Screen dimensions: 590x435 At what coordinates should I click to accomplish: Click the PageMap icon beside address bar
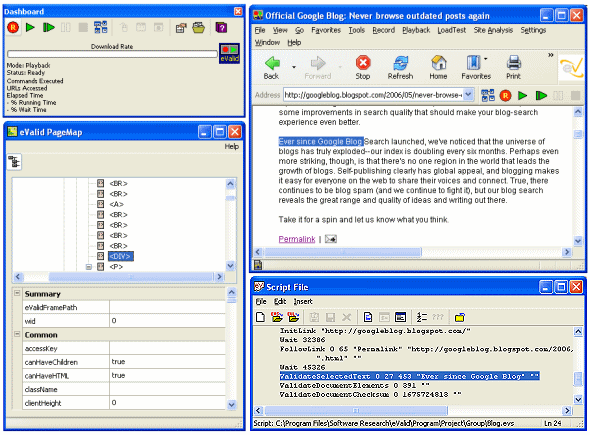(488, 95)
